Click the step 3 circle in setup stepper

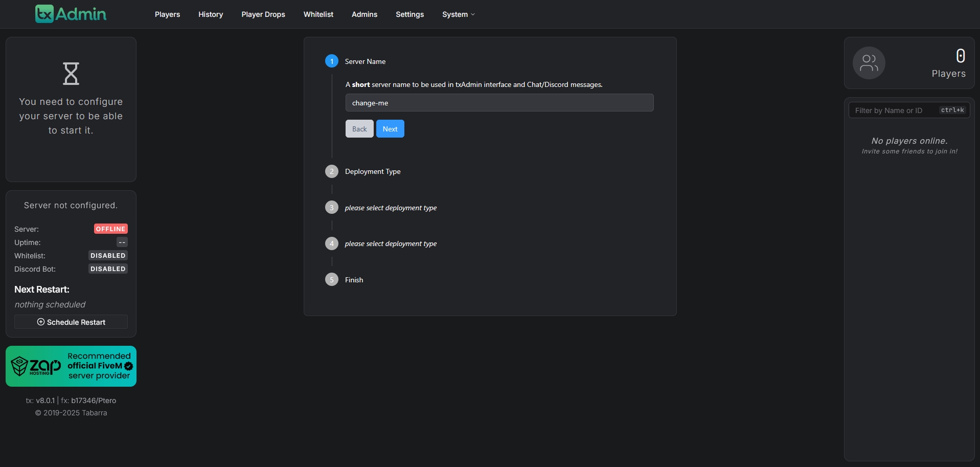click(332, 208)
